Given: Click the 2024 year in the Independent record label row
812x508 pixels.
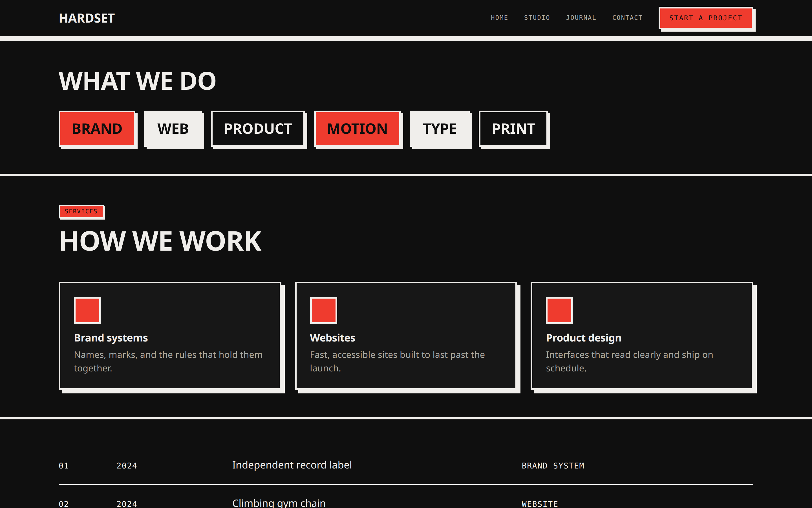Looking at the screenshot, I should (x=127, y=466).
